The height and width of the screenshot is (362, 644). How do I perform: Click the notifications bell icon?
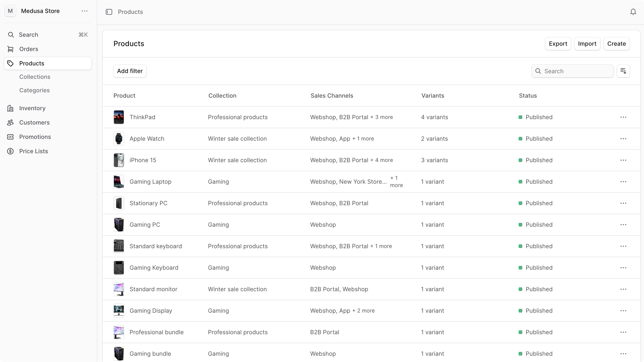point(633,12)
